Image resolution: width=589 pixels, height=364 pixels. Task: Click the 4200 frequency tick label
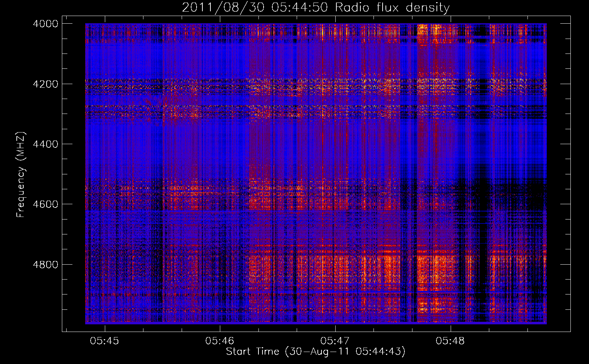tap(46, 84)
